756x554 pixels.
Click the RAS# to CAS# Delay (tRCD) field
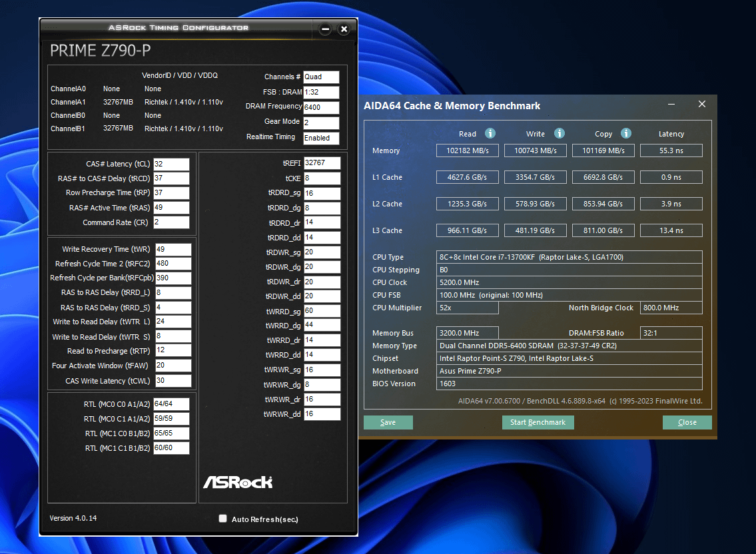[x=171, y=178]
